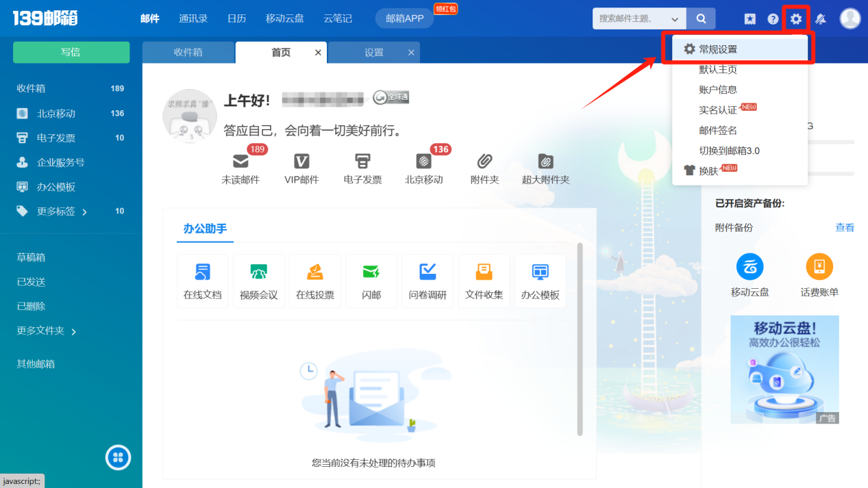Viewport: 868px width, 488px height.
Task: Click the 办公助手 panel scrollbar
Action: tap(580, 339)
